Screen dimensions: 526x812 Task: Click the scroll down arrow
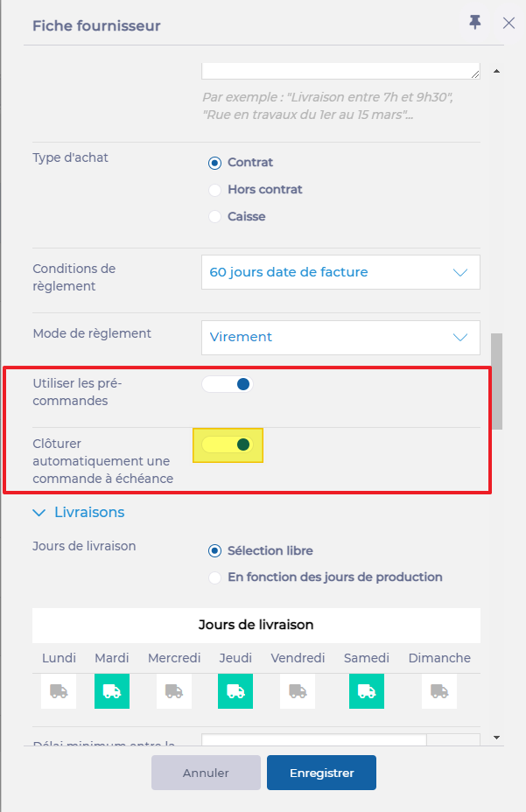pos(497,738)
